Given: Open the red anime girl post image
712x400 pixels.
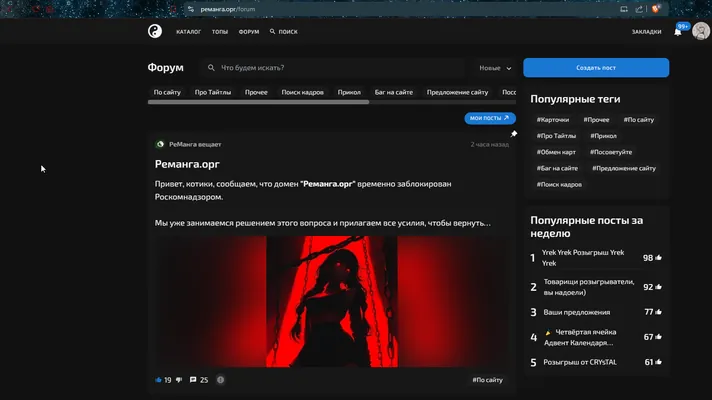Looking at the screenshot, I should coord(332,301).
